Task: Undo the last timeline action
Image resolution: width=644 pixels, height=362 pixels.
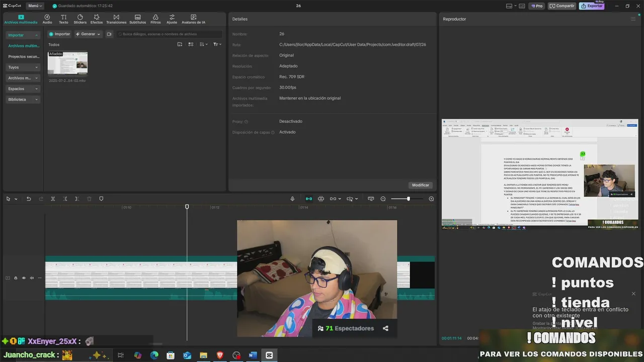Action: click(29, 199)
